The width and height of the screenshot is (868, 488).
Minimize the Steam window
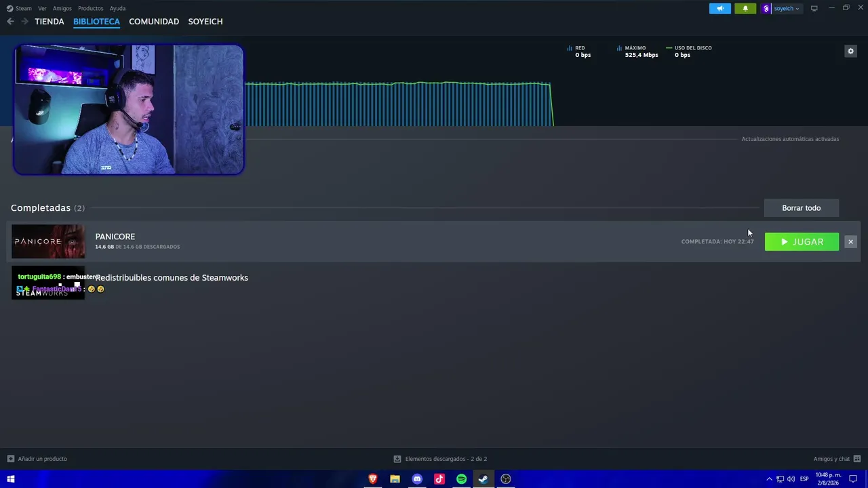pos(831,8)
